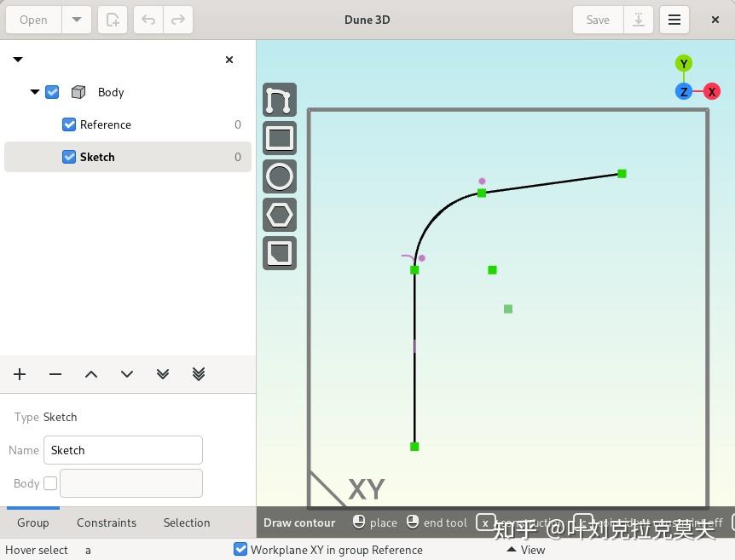Toggle the Reference visibility checkbox

tap(68, 124)
